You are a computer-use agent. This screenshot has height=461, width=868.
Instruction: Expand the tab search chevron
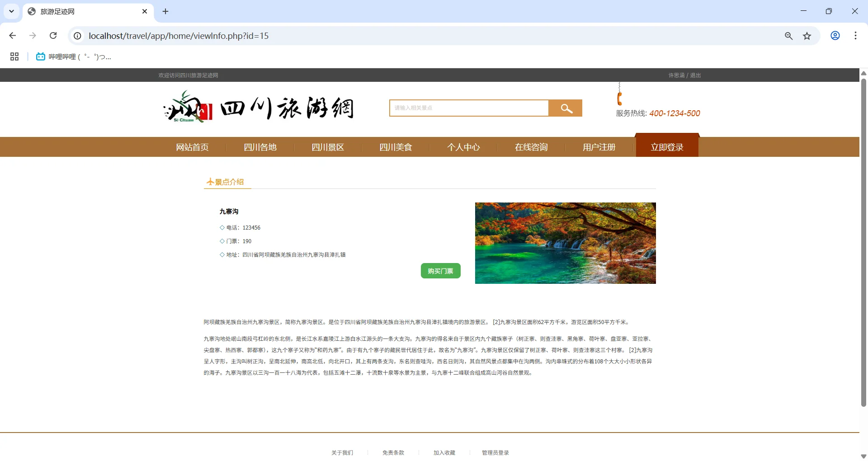[x=11, y=11]
